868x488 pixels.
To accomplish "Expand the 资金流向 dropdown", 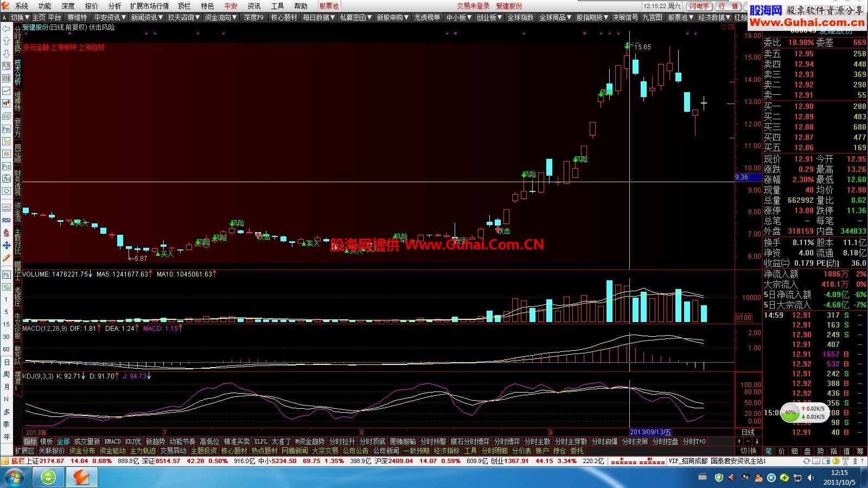I will (x=221, y=17).
